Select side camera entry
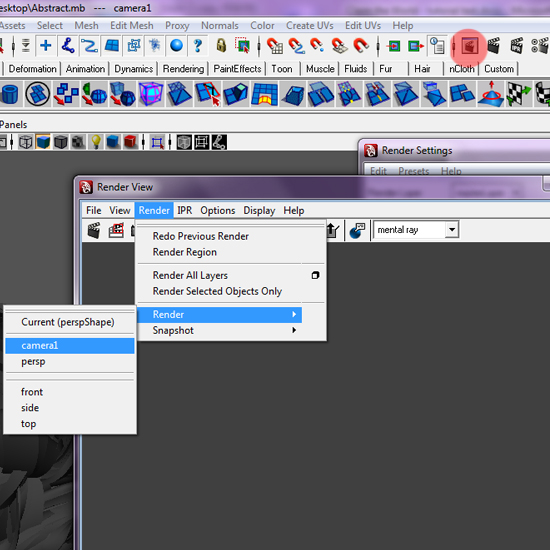The width and height of the screenshot is (550, 550). [30, 408]
